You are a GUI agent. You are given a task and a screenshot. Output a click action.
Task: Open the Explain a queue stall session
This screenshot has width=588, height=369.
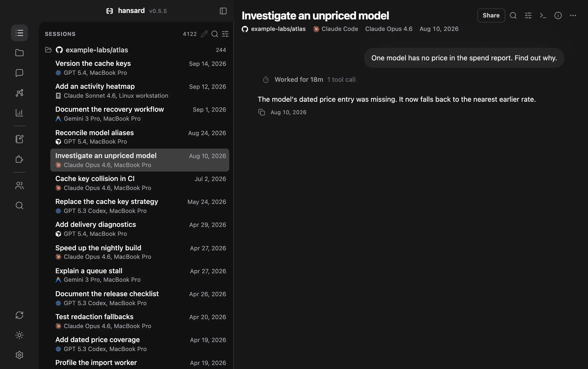(x=140, y=275)
